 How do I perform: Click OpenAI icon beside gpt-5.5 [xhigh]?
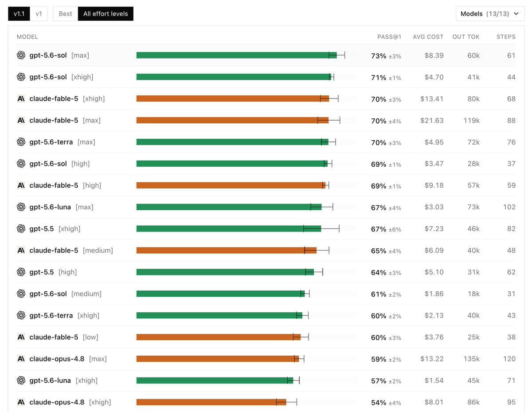pyautogui.click(x=21, y=229)
